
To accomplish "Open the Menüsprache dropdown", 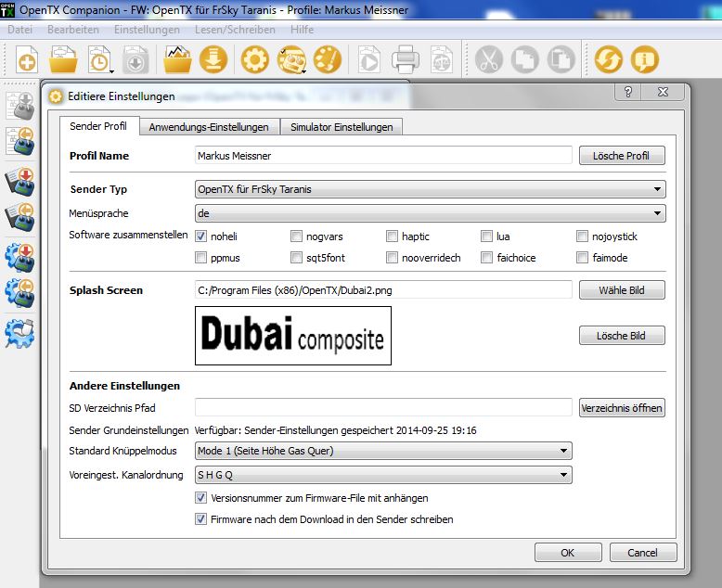I will (x=430, y=213).
